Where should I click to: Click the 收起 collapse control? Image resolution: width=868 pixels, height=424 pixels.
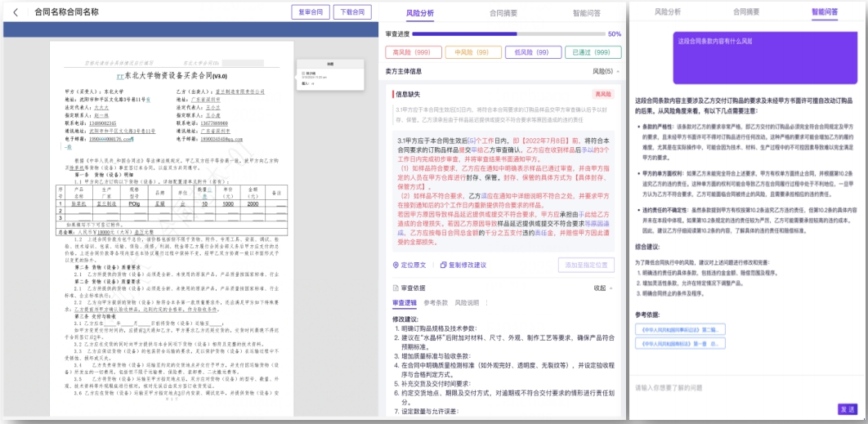tap(603, 288)
